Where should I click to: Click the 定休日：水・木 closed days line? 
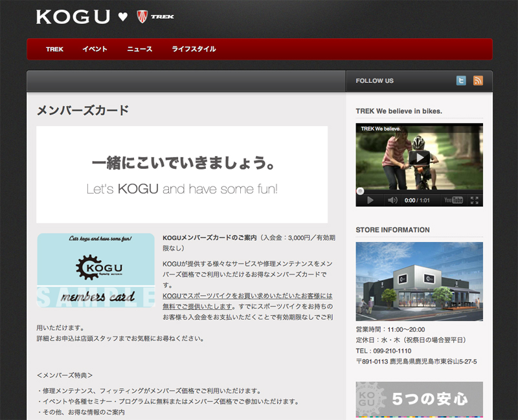tap(411, 340)
